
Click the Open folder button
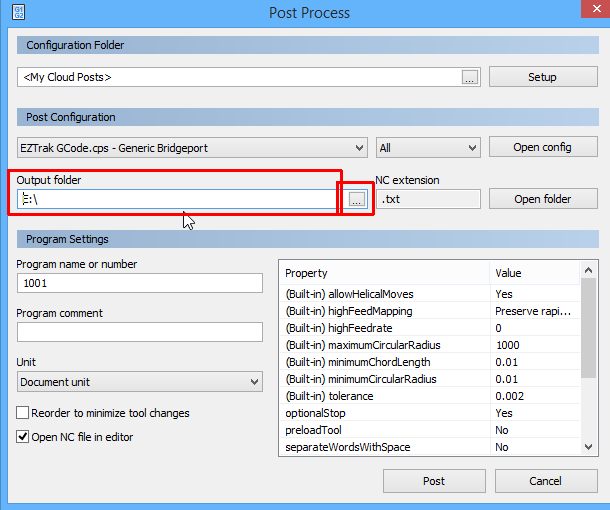pos(543,199)
